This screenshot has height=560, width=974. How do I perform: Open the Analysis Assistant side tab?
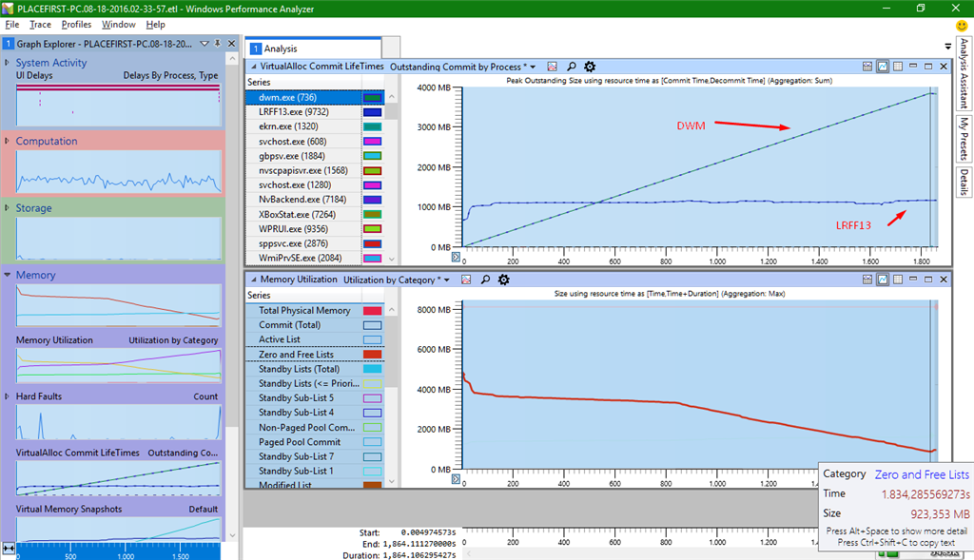pyautogui.click(x=964, y=73)
